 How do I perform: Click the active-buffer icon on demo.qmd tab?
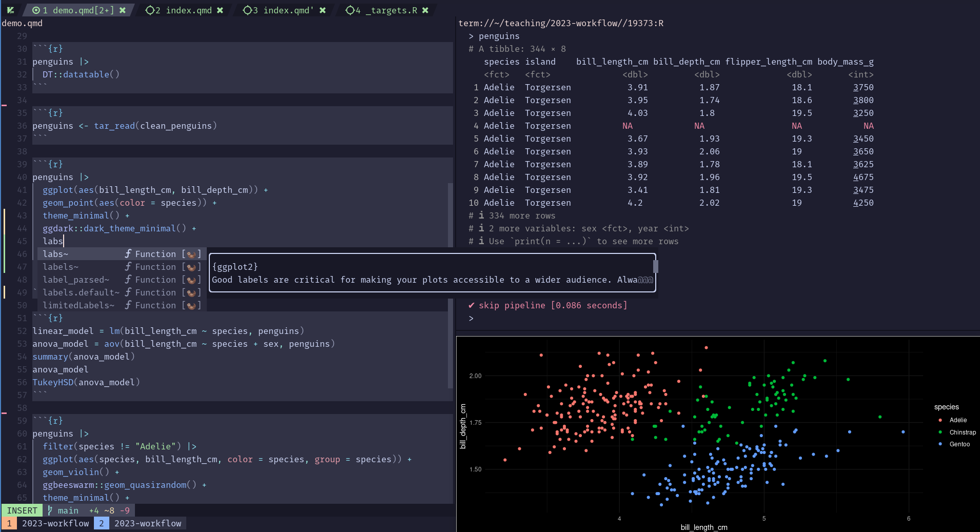click(36, 10)
